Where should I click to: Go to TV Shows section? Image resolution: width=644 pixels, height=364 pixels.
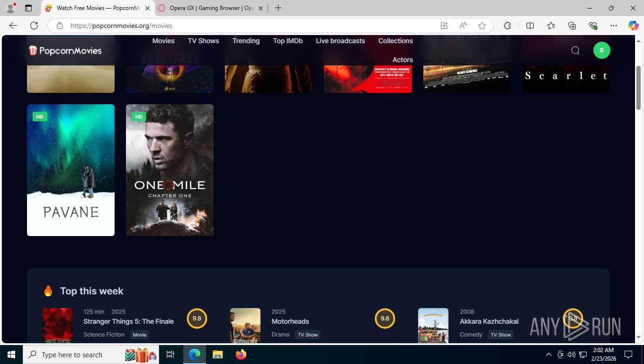click(x=204, y=41)
